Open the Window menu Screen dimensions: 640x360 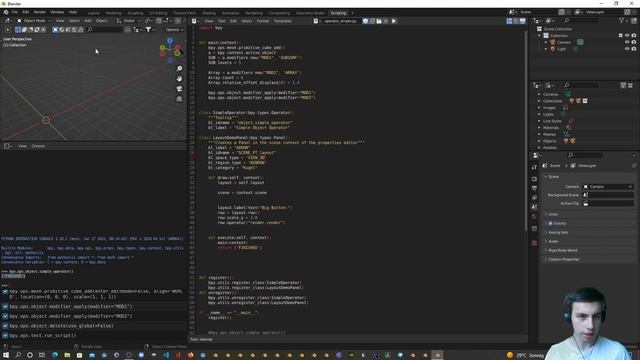(x=57, y=12)
